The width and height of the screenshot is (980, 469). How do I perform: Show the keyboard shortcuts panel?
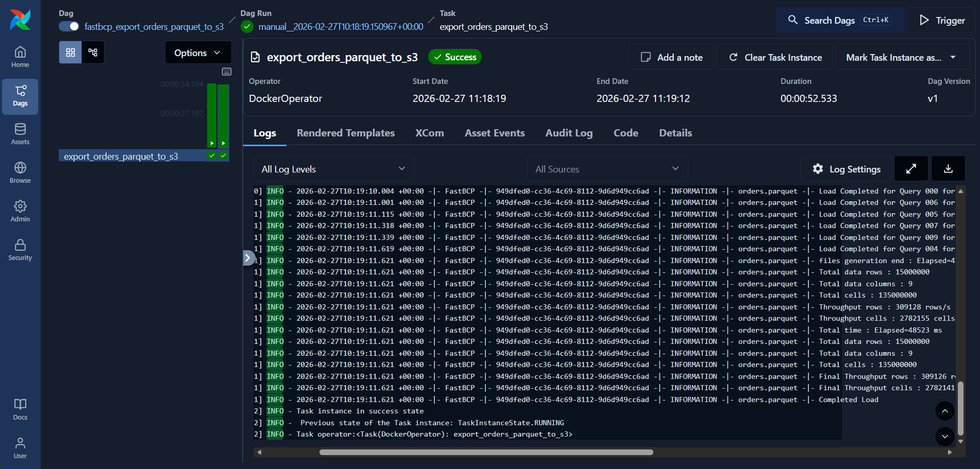click(x=227, y=72)
